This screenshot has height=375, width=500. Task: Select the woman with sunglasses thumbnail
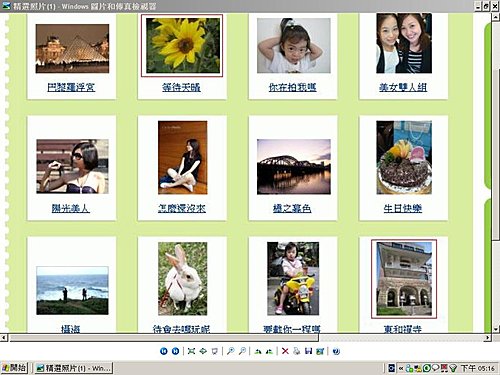point(72,166)
